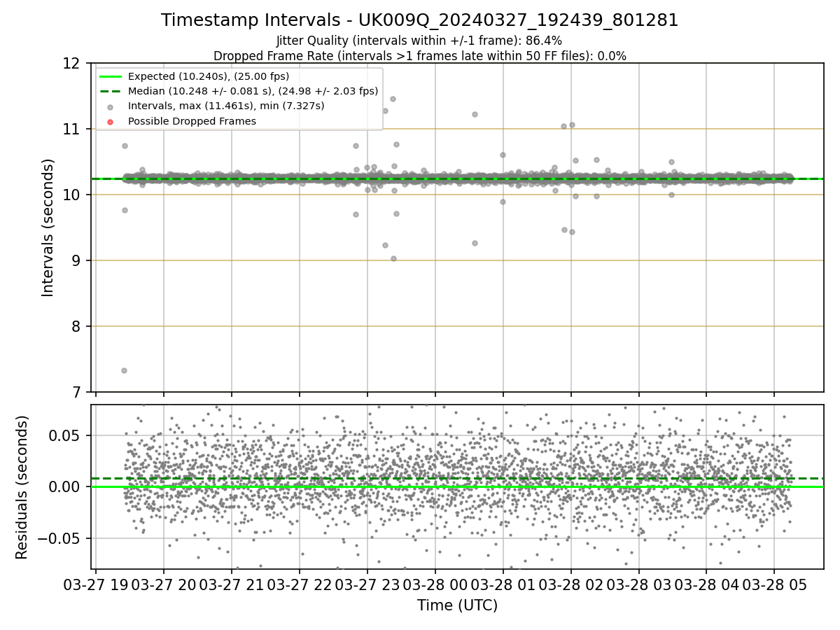The image size is (840, 630).
Task: Click the x-axis tick label '03-27 19'
Action: (x=96, y=584)
